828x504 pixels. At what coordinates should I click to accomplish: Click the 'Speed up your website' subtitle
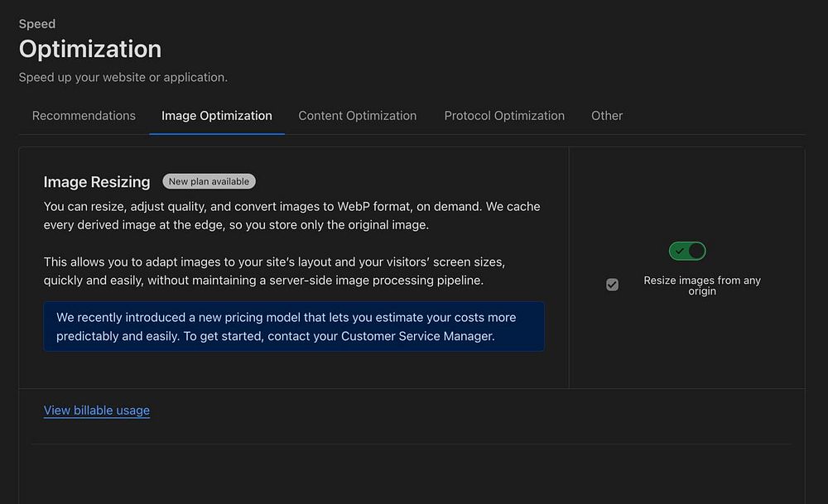[123, 77]
